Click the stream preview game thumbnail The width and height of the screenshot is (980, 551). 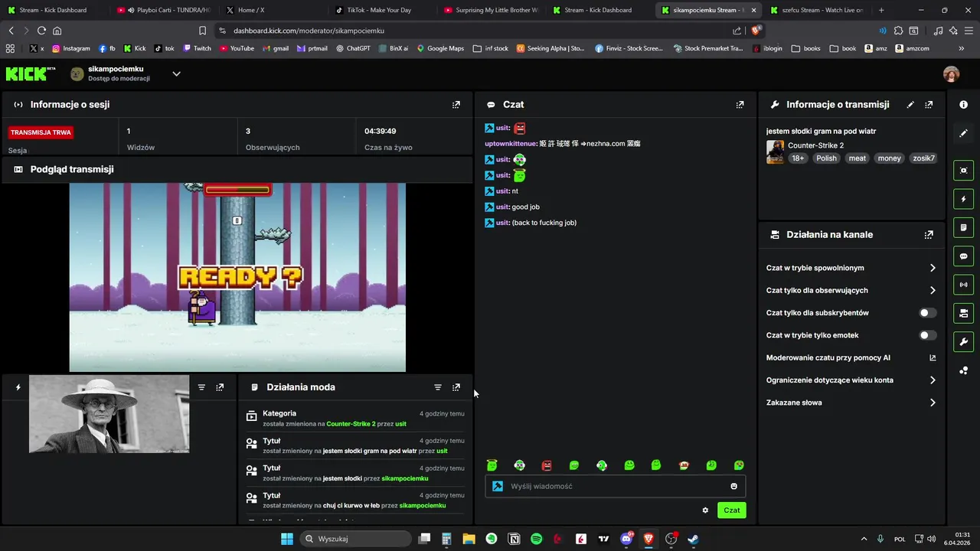pyautogui.click(x=237, y=277)
